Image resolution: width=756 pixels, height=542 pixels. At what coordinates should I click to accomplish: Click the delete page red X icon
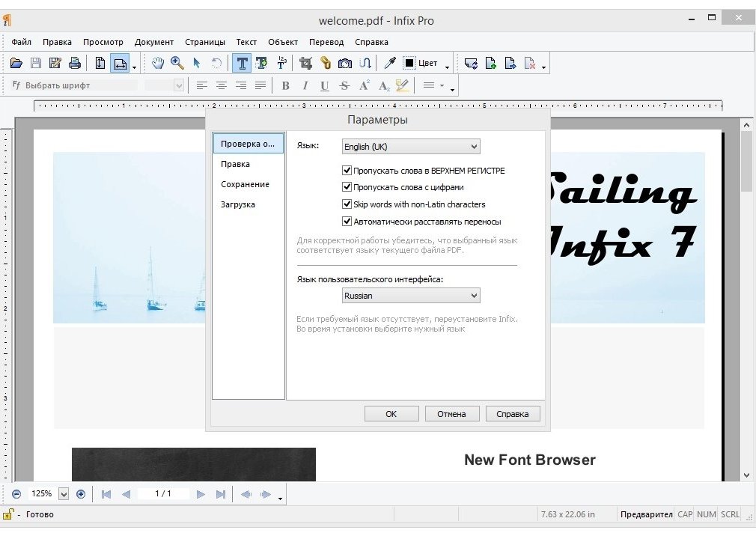point(530,63)
